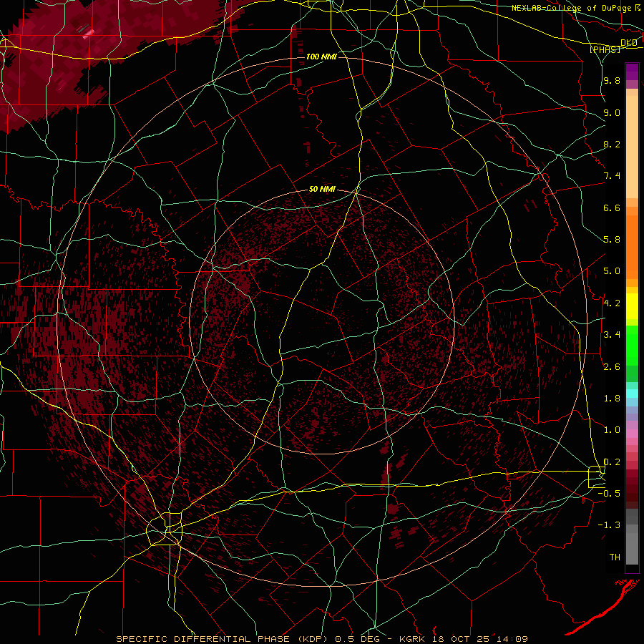Click the 1.8 scale value
Image resolution: width=644 pixels, height=644 pixels.
coord(612,399)
